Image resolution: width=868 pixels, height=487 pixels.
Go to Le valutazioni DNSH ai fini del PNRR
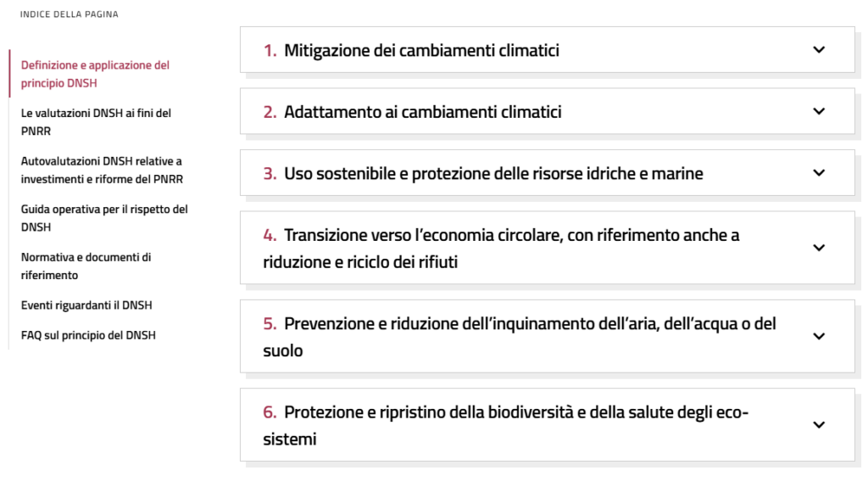tap(96, 121)
